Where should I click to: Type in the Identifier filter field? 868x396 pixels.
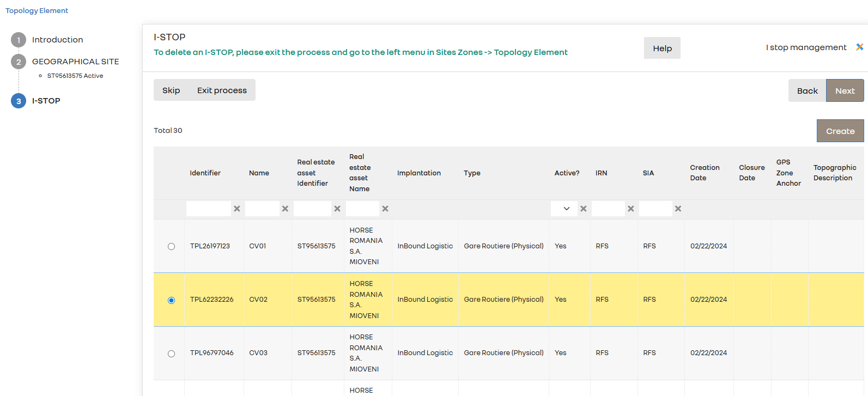[208, 209]
